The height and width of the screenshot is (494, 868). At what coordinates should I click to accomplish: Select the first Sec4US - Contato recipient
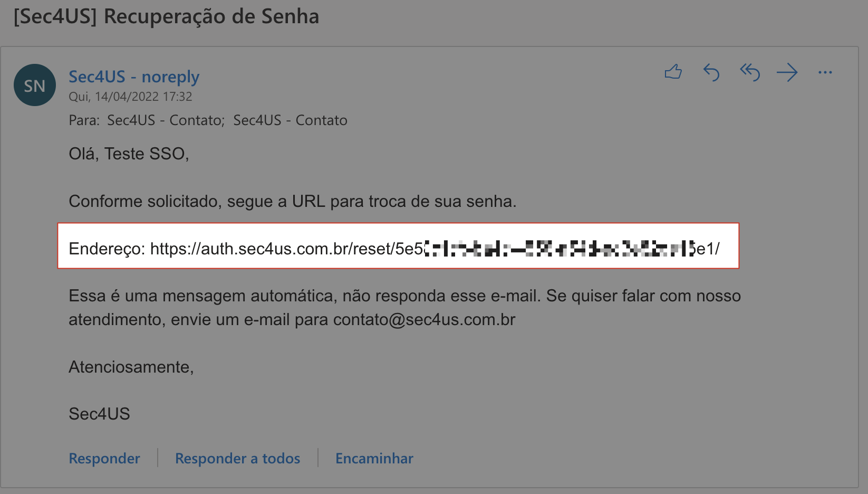[166, 120]
